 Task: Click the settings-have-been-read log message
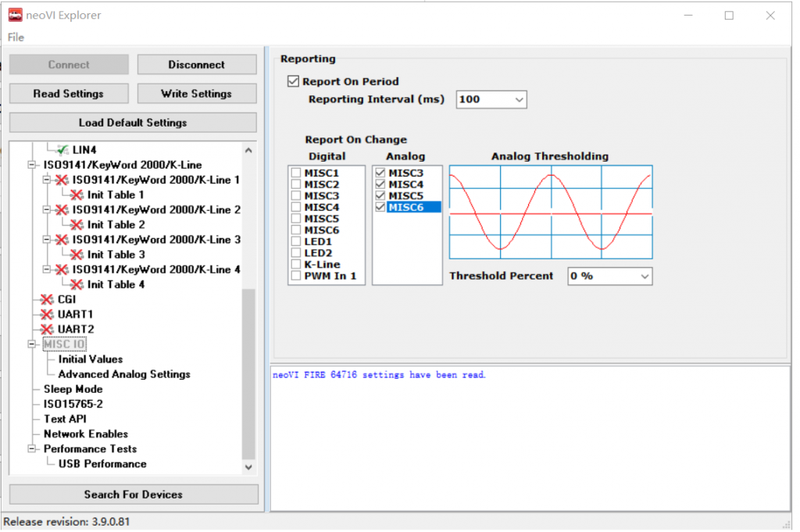tap(379, 376)
